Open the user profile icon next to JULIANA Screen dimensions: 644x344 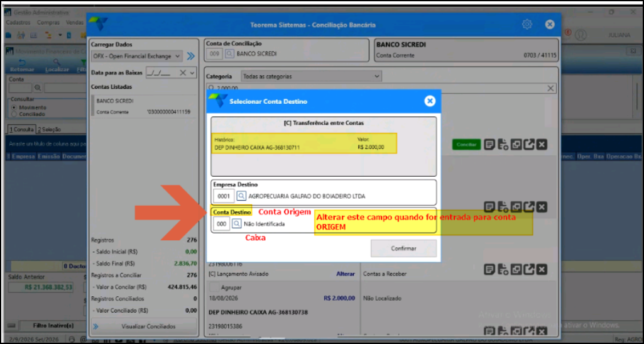point(581,35)
